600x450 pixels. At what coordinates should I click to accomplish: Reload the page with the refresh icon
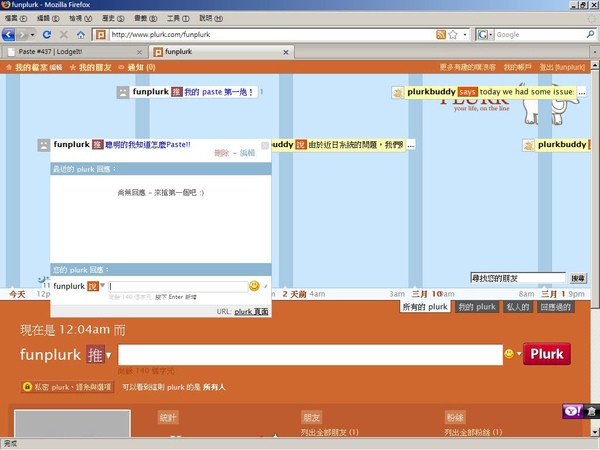pyautogui.click(x=47, y=35)
